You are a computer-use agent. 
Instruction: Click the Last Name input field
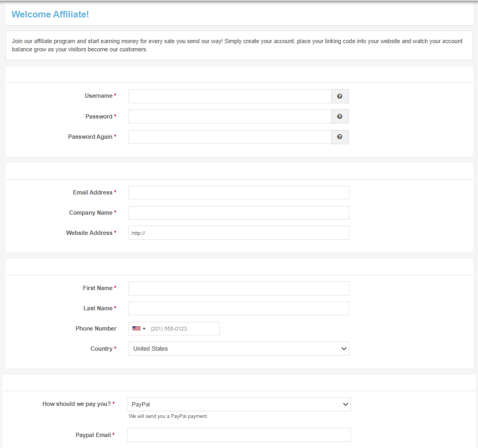point(238,309)
